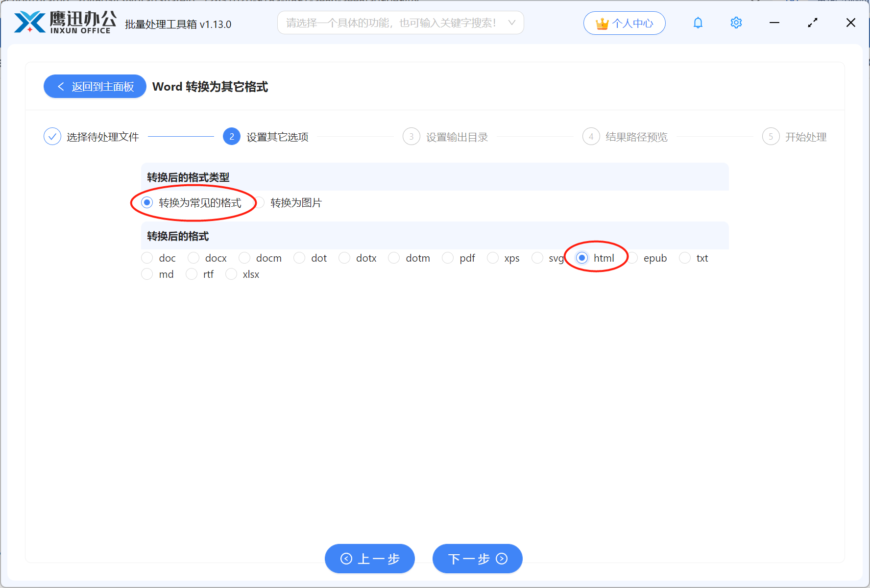Click the fullscreen expand icon
Viewport: 870px width, 588px height.
pyautogui.click(x=812, y=23)
